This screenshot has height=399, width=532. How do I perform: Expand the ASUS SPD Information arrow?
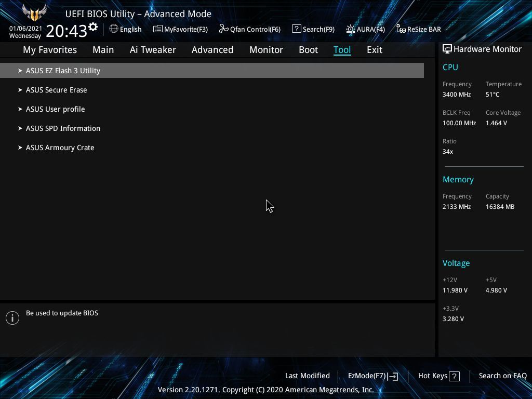pos(20,128)
